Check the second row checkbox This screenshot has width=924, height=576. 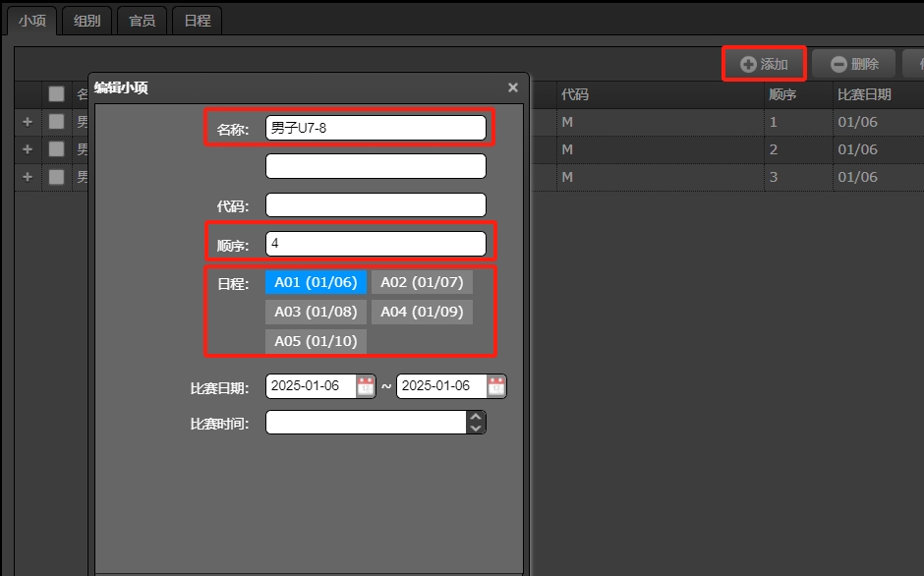[57, 149]
